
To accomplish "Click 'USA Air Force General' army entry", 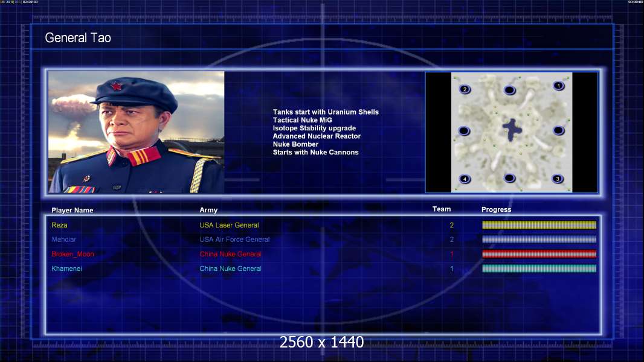I will [234, 240].
